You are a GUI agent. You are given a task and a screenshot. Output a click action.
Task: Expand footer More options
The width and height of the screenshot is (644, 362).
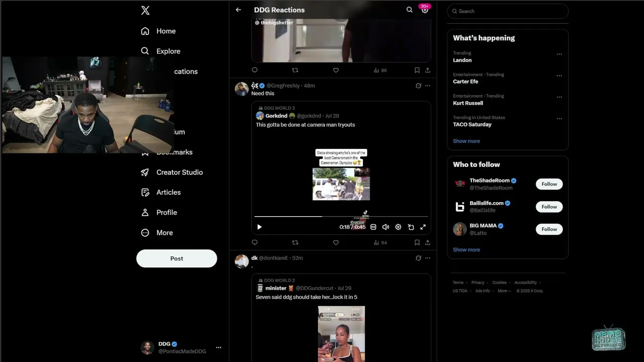coord(504,291)
